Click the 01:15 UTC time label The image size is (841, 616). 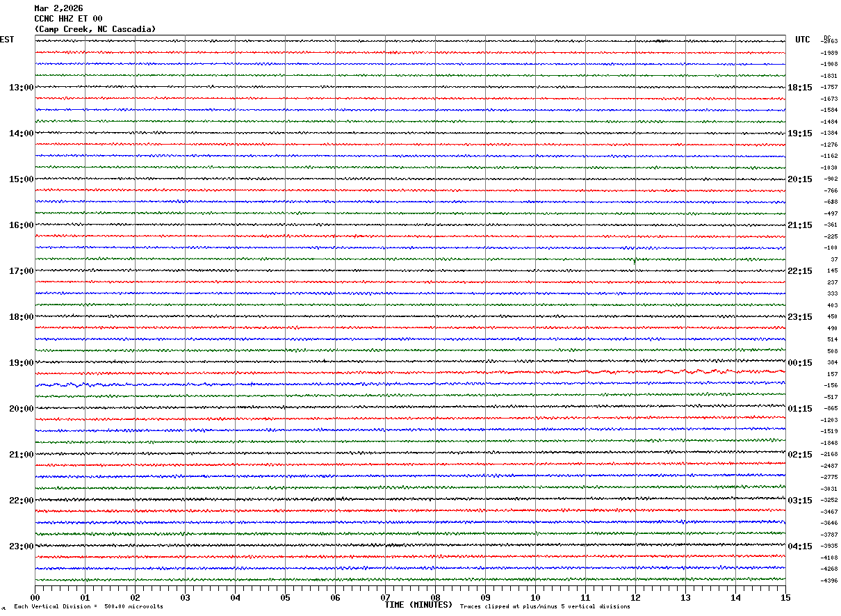(x=800, y=409)
